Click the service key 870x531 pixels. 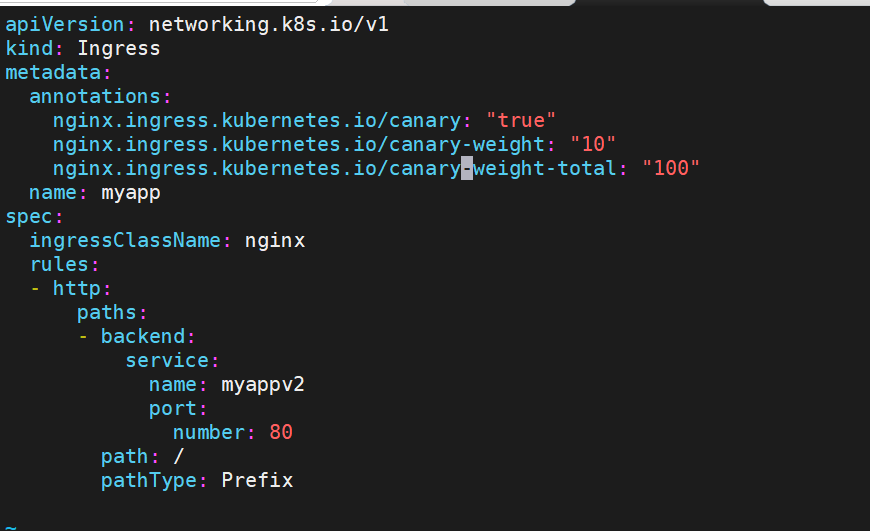click(x=167, y=360)
